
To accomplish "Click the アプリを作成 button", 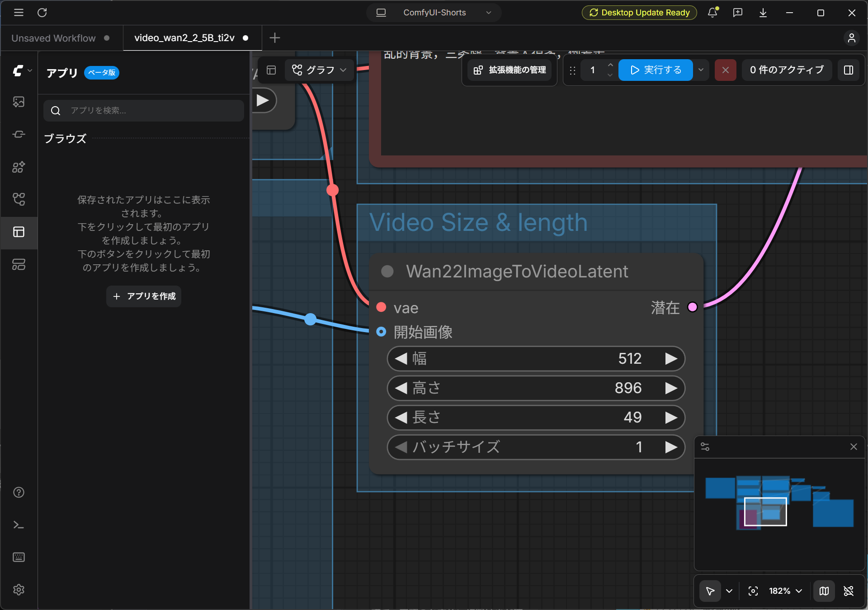I will click(144, 296).
